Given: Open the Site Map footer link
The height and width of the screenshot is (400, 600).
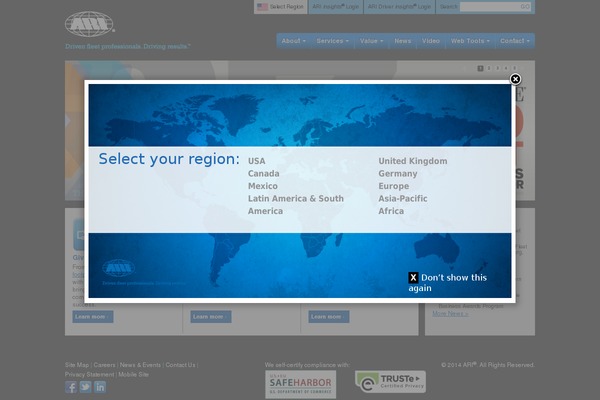Looking at the screenshot, I should [77, 365].
